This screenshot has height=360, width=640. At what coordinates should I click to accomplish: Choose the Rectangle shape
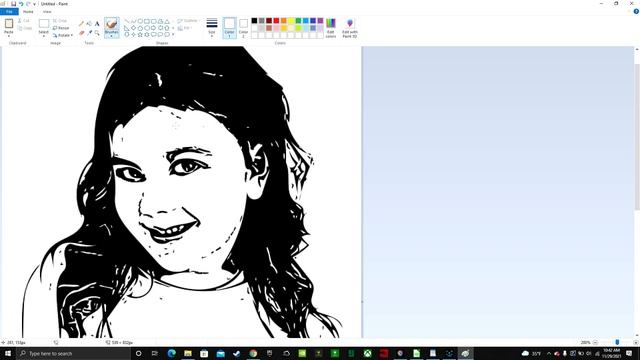point(147,21)
